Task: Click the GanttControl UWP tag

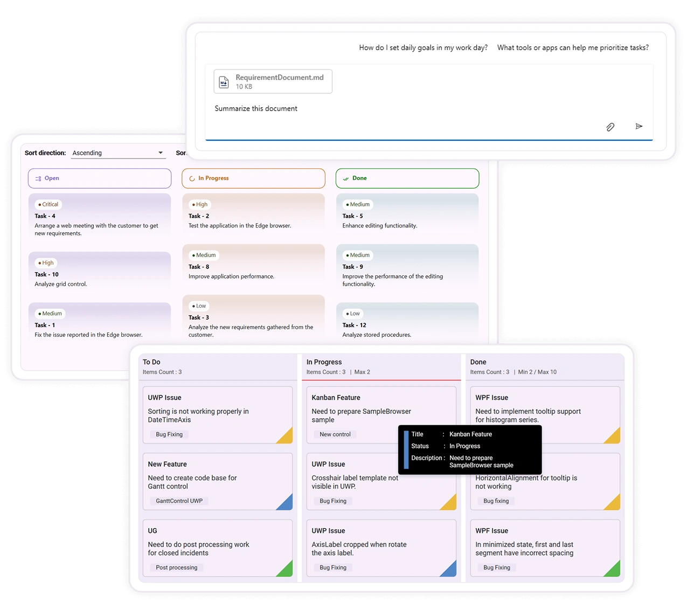Action: click(x=179, y=501)
